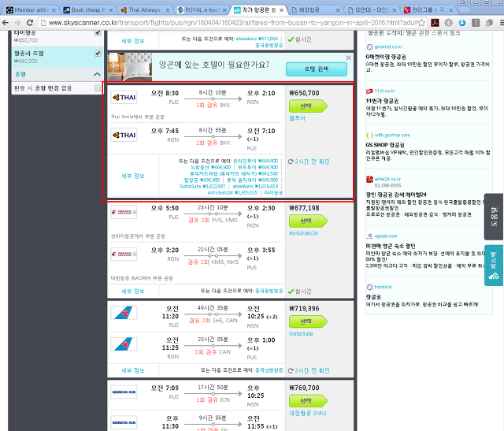Open 세부 정보 for the China Eastern flight

coord(133,291)
